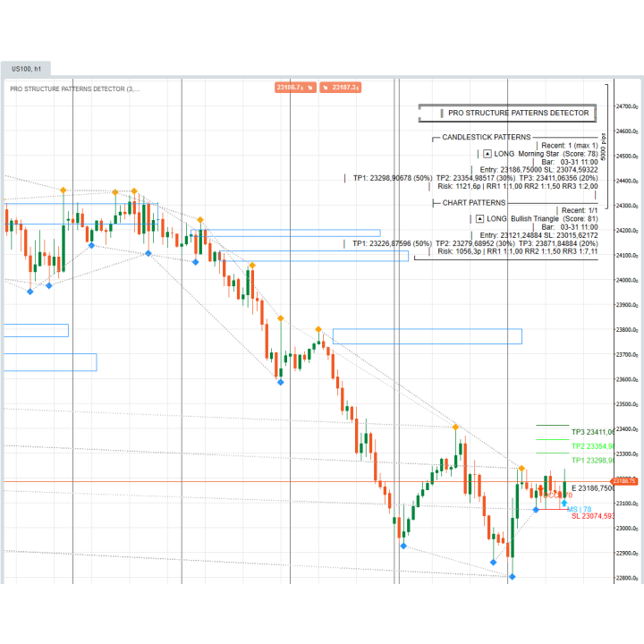Click the blue diamond swing low near 22900

click(493, 563)
